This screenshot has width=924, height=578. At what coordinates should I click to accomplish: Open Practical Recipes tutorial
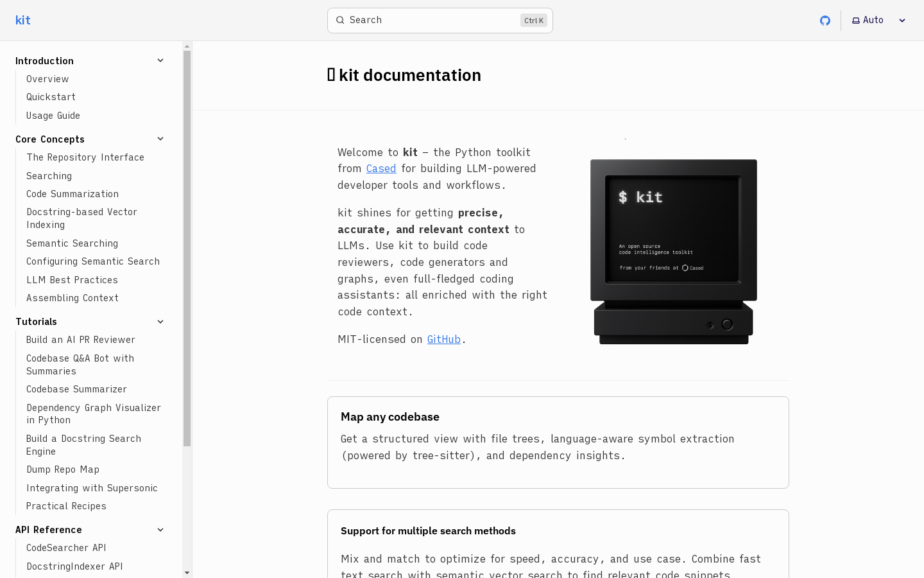coord(66,506)
